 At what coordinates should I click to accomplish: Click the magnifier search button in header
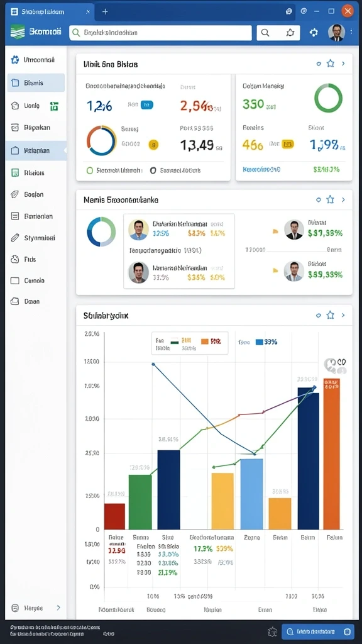[265, 33]
